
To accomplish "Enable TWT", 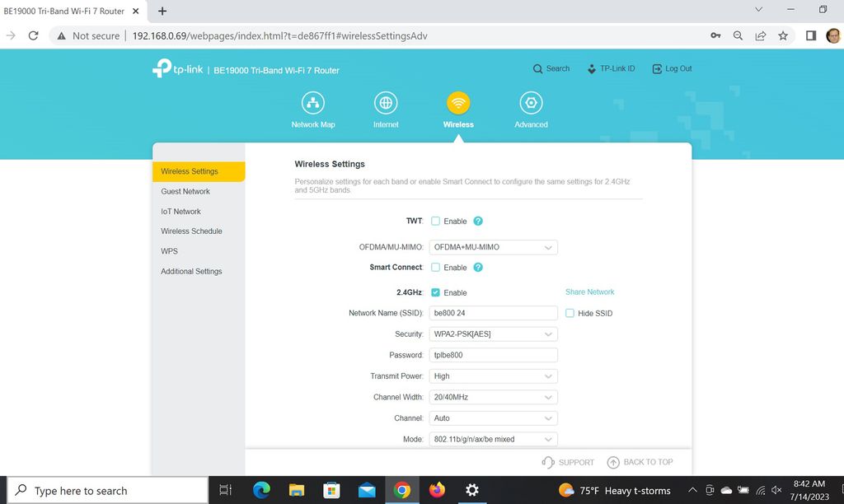I will [434, 221].
